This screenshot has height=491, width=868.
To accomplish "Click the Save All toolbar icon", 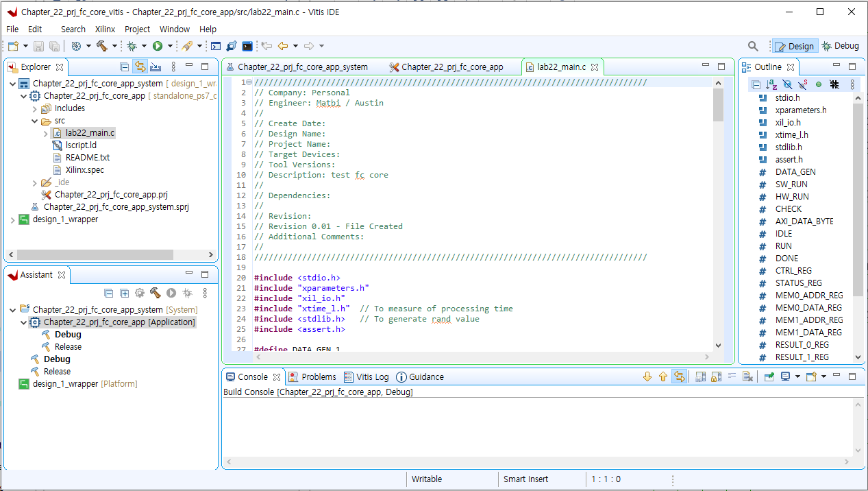I will [x=53, y=46].
